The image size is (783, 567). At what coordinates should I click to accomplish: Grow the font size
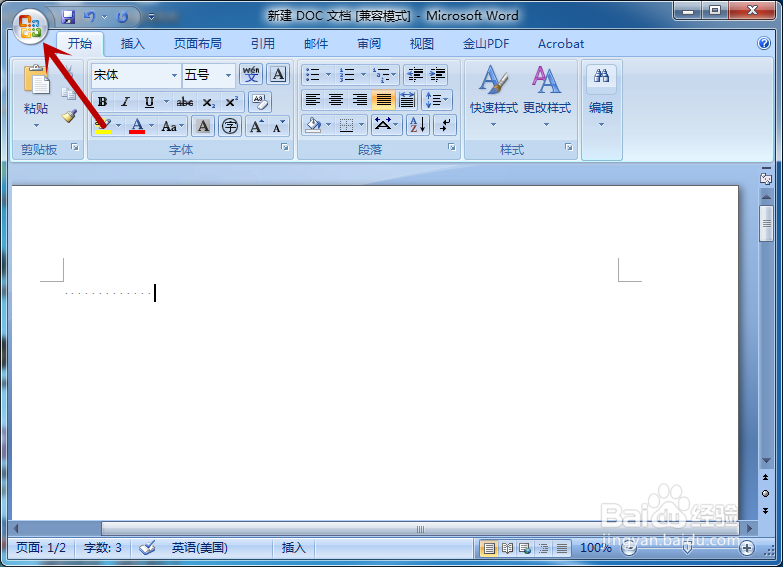(256, 126)
